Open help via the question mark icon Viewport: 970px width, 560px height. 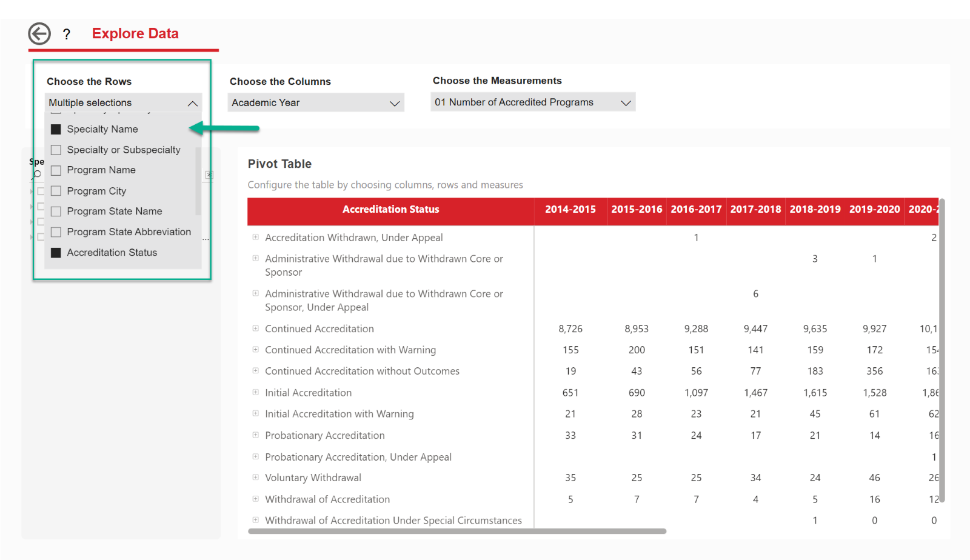tap(67, 35)
